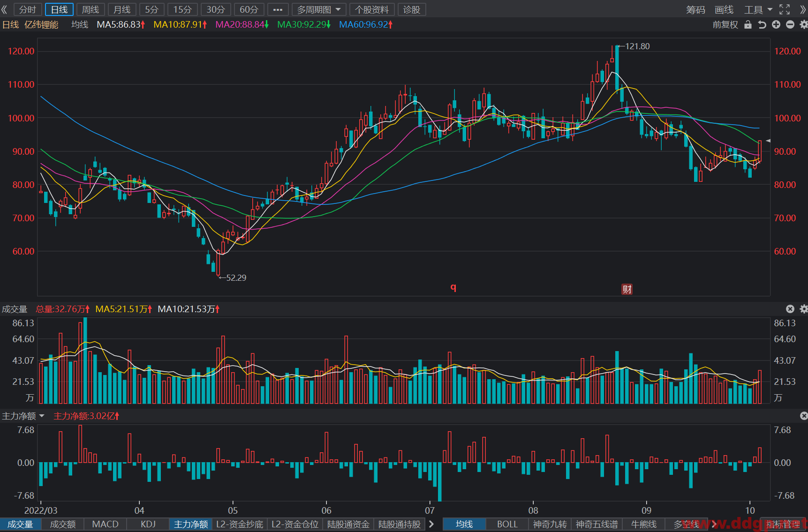Image resolution: width=808 pixels, height=532 pixels.
Task: Expand right panel with double-chevron icon
Action: 803,9
